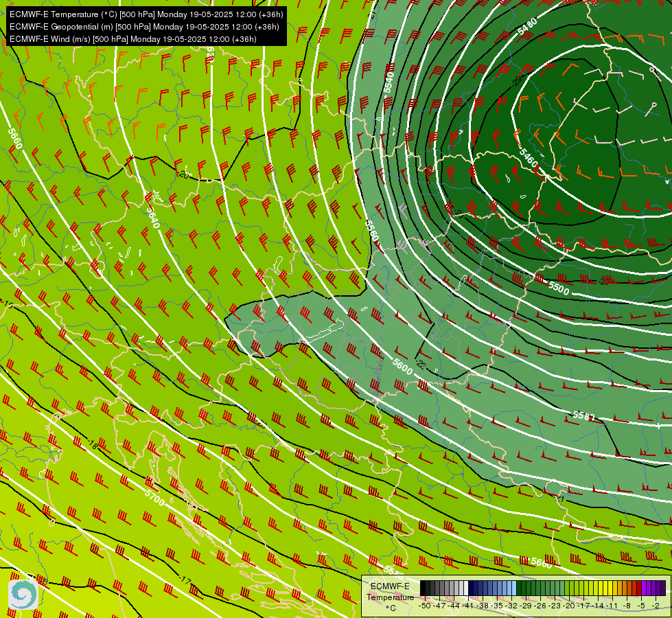Click the -29 isotherm label on the map
Viewport: 672px width, 618px height.
coord(518,80)
